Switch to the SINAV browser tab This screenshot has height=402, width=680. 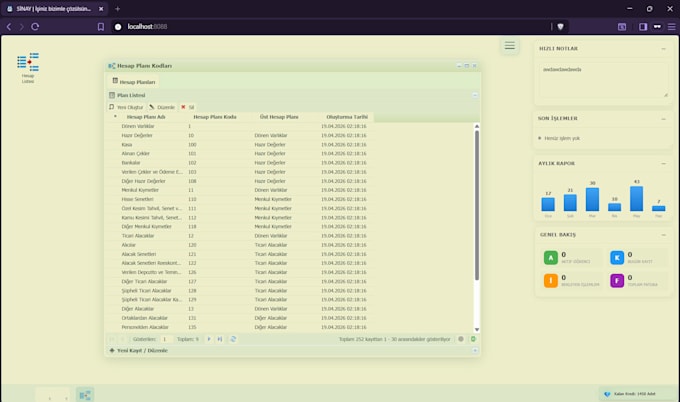click(x=54, y=9)
